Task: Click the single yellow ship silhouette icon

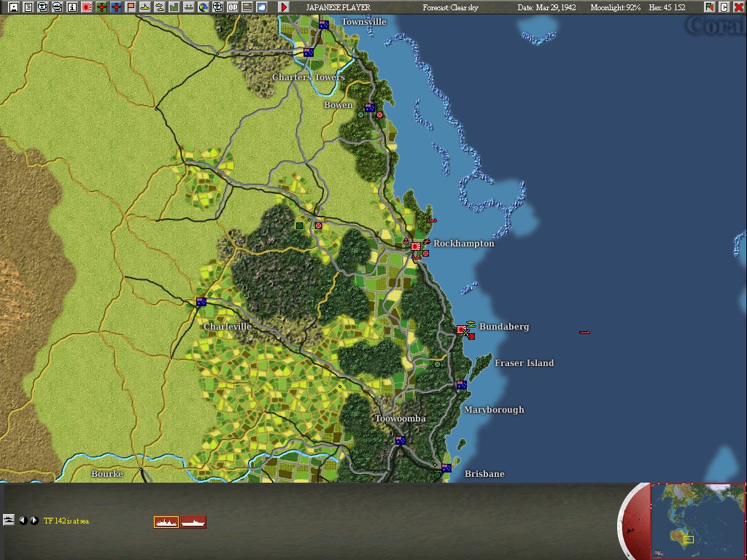Action: coord(145,7)
